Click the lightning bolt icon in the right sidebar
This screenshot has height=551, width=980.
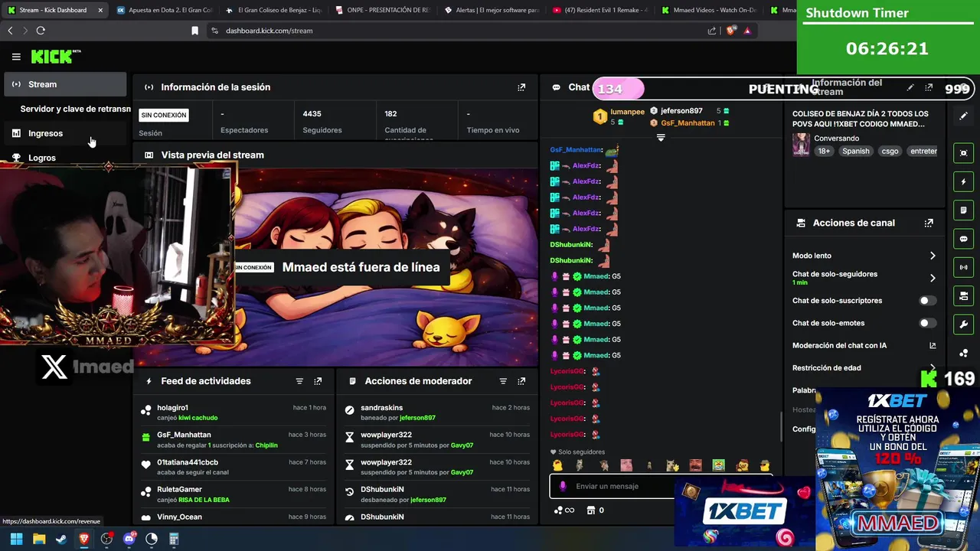[x=964, y=182]
